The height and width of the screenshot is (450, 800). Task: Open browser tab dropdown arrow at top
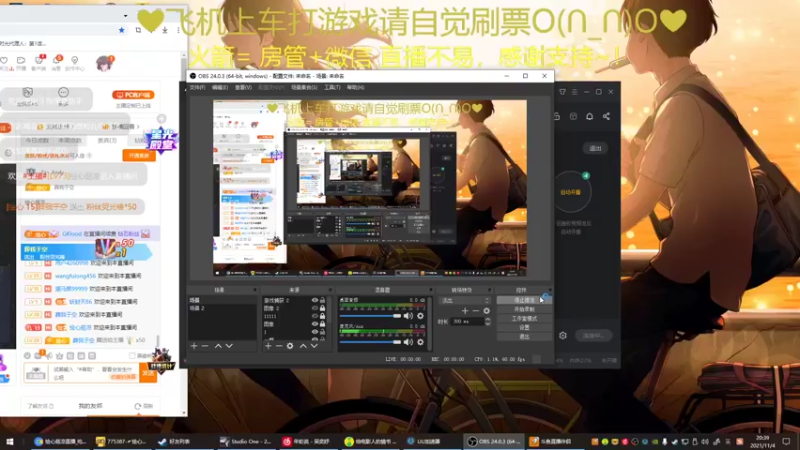[x=126, y=16]
